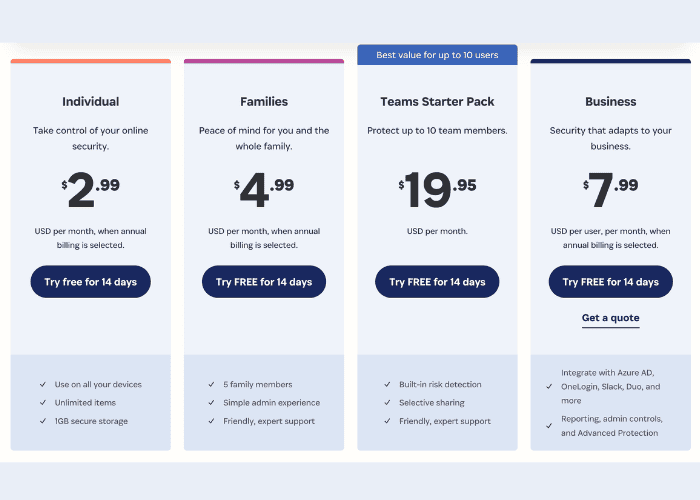Click the Teams Starter Pack heading

tap(437, 101)
